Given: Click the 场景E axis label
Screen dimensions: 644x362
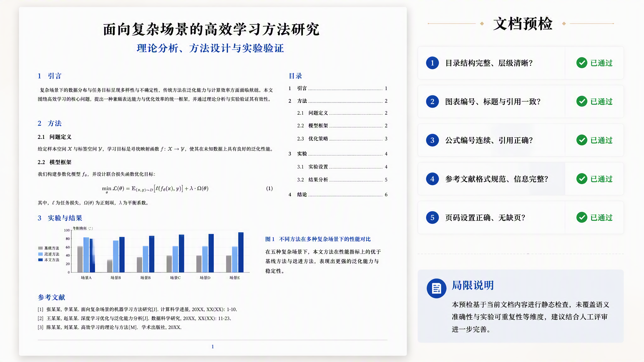Looking at the screenshot, I should 235,278.
